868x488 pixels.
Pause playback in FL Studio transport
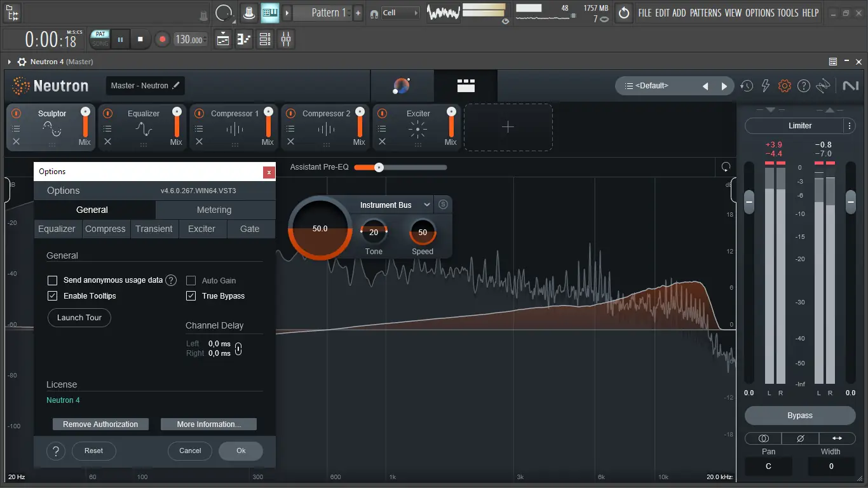[120, 39]
